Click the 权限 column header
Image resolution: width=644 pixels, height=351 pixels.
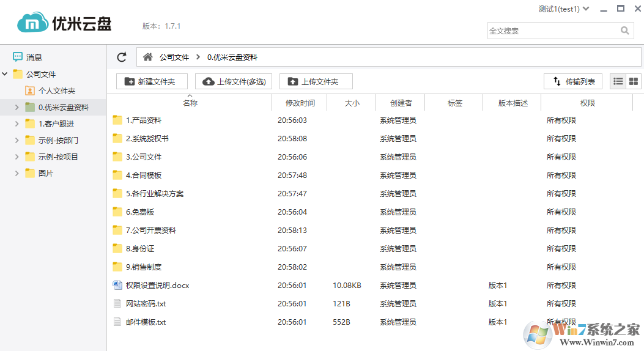(587, 103)
